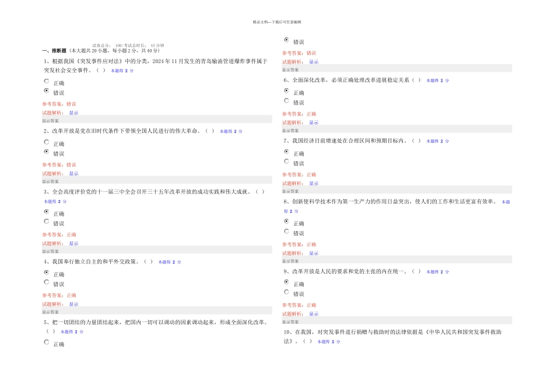The image size is (554, 392).
Task: Click 本题得 2 分 beside question 6
Action: pos(437,80)
